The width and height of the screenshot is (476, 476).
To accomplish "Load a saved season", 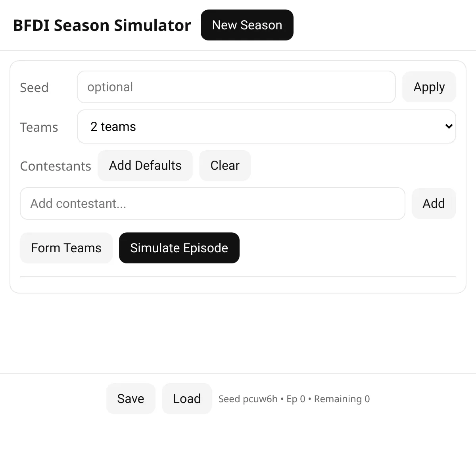I will (186, 399).
